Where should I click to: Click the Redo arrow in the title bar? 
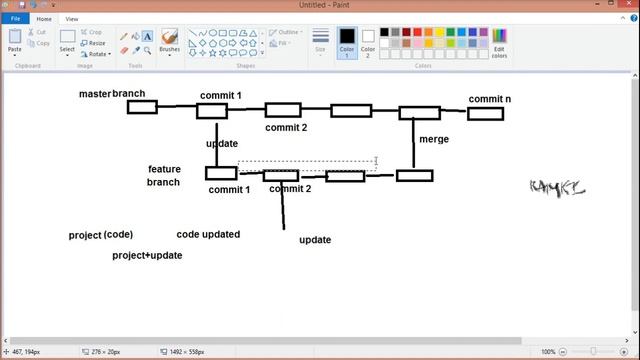44,5
